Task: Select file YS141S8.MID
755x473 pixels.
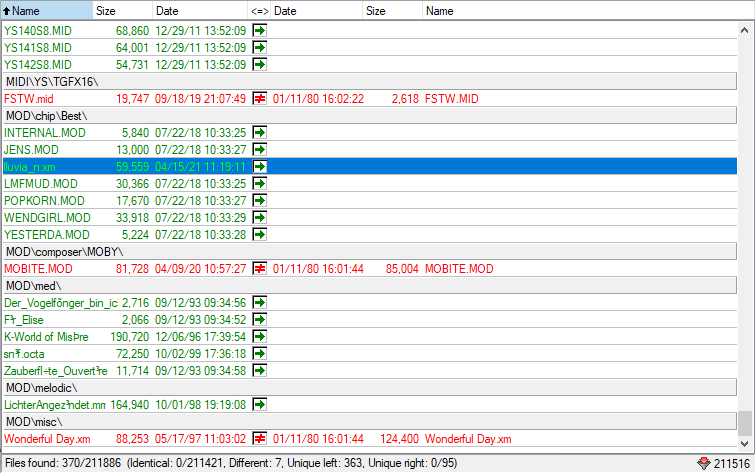Action: (x=38, y=48)
